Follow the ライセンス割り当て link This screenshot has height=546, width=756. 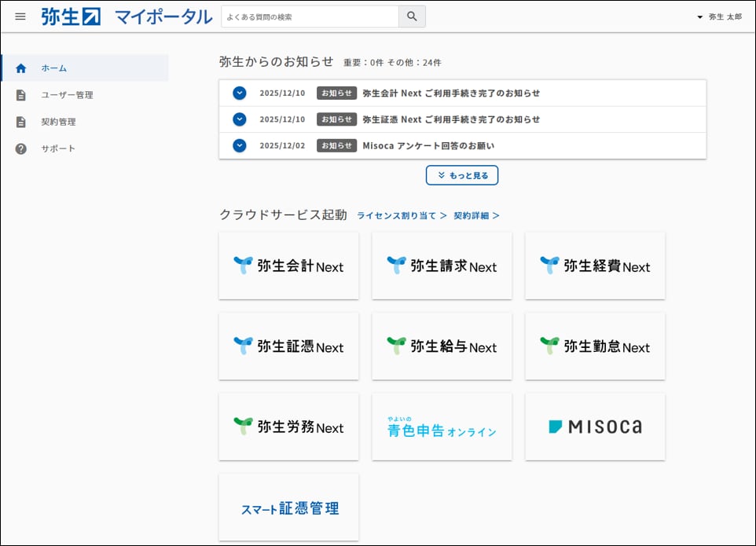pyautogui.click(x=402, y=215)
